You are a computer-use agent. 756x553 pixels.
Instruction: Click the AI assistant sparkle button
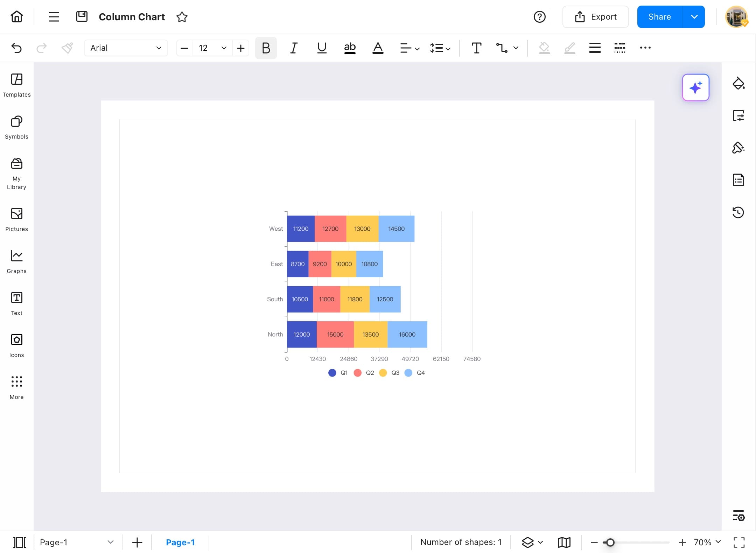tap(695, 87)
